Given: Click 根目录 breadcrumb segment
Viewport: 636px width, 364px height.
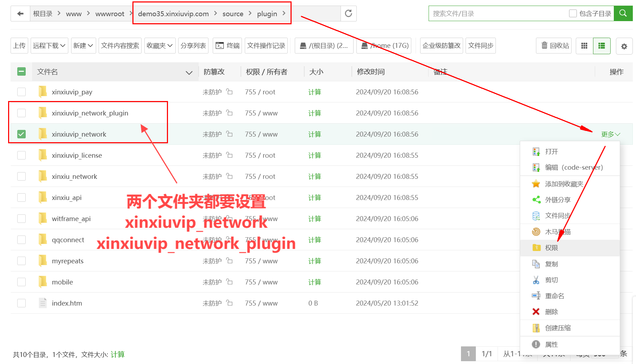Looking at the screenshot, I should [43, 14].
